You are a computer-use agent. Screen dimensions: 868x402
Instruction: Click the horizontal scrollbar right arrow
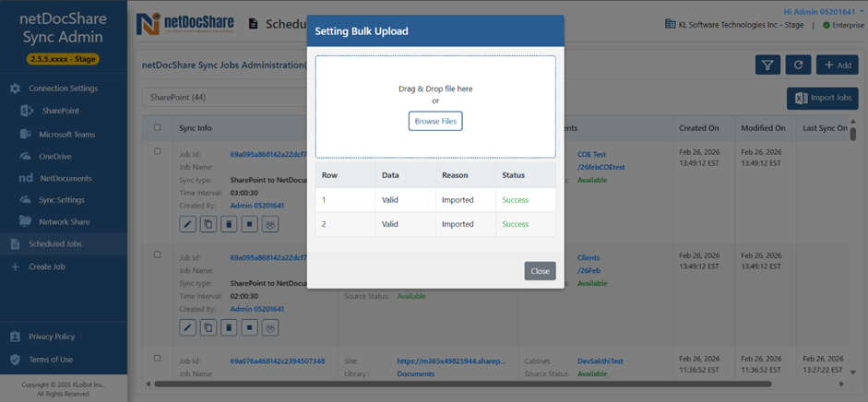[x=842, y=384]
